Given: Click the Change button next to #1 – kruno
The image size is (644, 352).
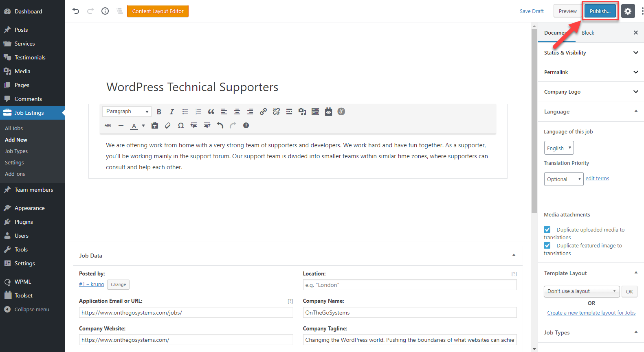Looking at the screenshot, I should click(118, 284).
